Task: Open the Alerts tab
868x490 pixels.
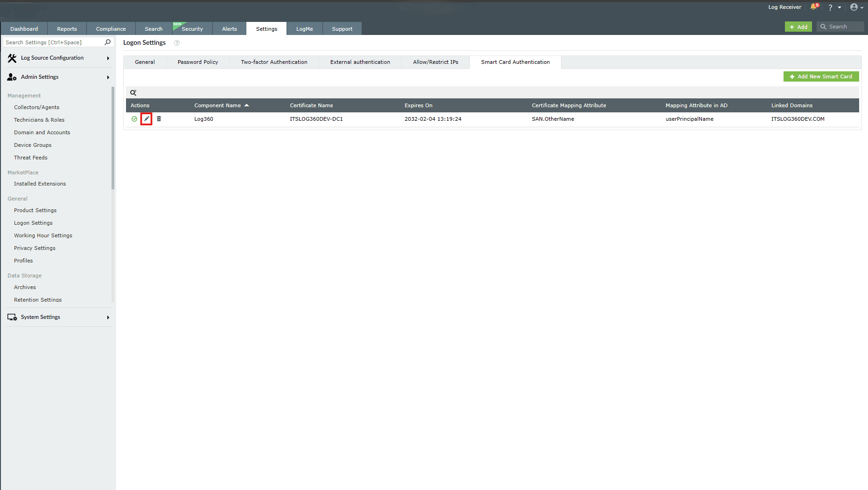Action: 229,28
